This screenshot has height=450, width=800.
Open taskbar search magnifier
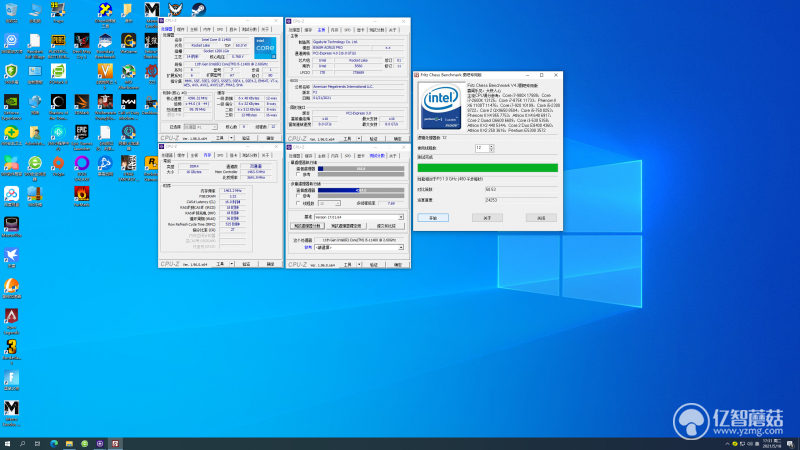click(22, 444)
